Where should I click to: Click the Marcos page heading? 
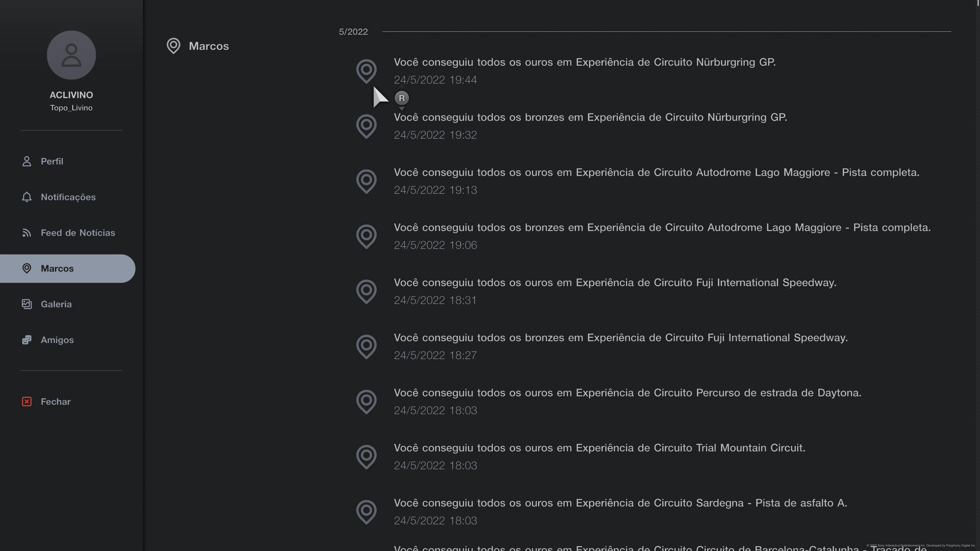coord(209,46)
